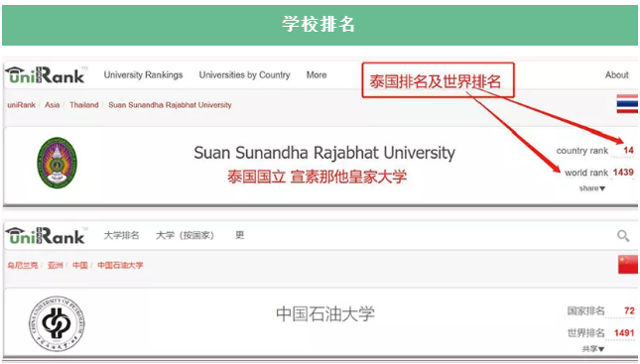Click the Suan Sunandha Rajabhat University heading
Viewport: 640px width, 364px height.
(324, 153)
